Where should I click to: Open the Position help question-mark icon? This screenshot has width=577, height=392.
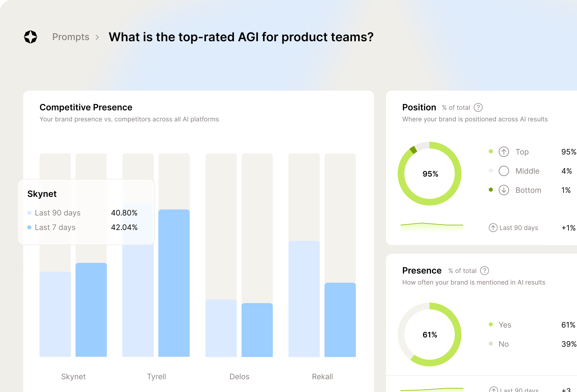click(x=479, y=107)
